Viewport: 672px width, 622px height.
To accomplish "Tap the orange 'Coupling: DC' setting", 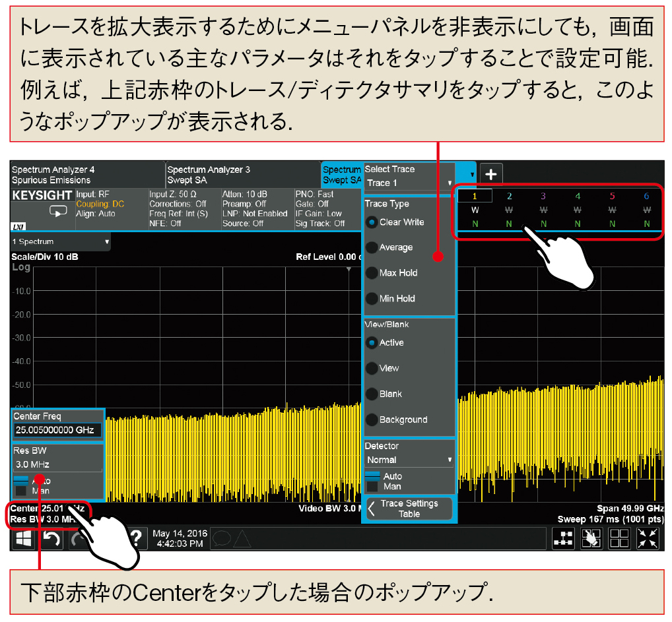I will point(100,204).
